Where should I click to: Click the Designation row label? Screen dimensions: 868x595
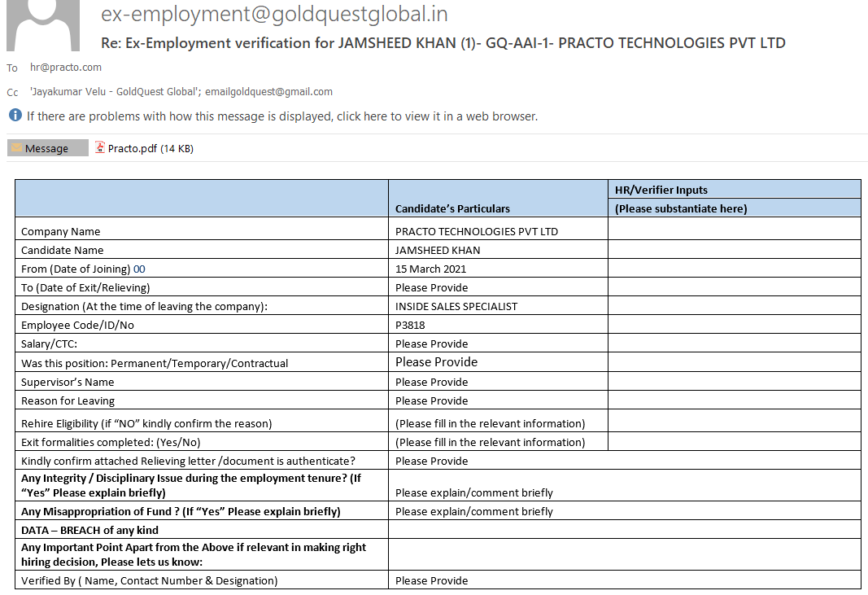pos(144,306)
